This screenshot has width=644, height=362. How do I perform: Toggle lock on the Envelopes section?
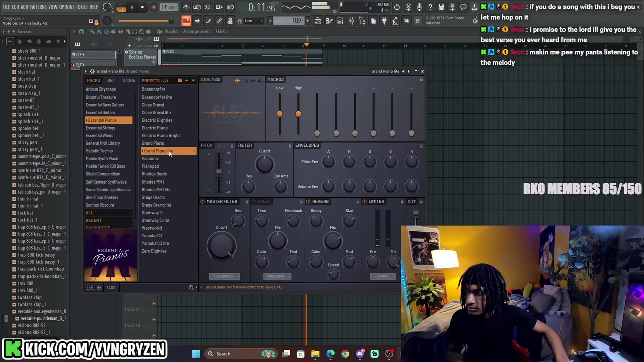[421, 146]
